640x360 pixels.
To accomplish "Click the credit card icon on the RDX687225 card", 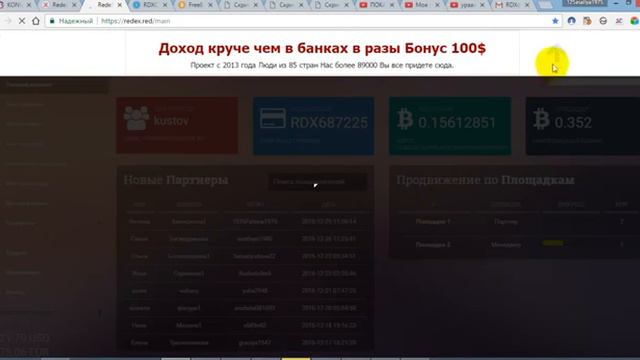I will [x=273, y=118].
